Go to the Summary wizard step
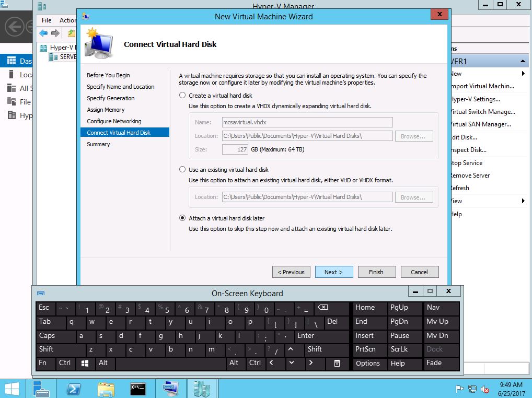Screen dimensions: 532x398 98,144
